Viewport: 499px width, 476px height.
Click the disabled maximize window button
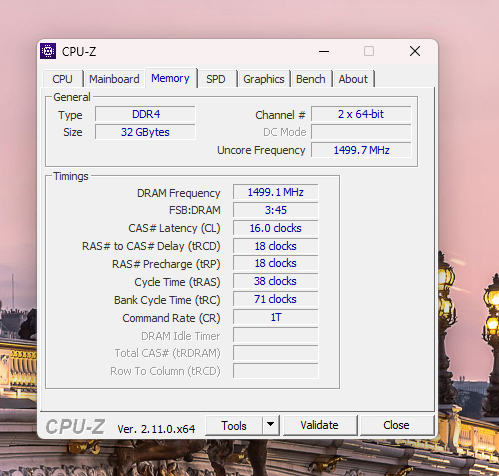(x=369, y=51)
